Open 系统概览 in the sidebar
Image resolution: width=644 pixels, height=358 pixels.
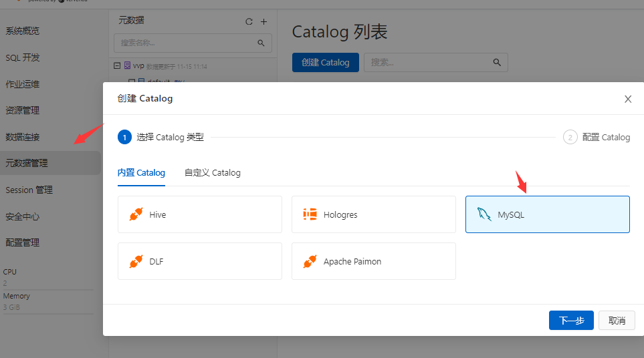(x=23, y=31)
